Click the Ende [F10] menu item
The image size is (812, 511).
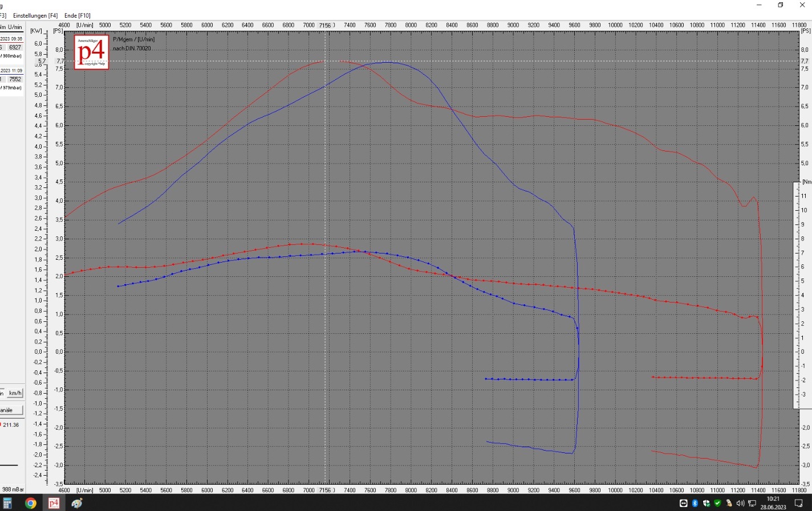(78, 15)
